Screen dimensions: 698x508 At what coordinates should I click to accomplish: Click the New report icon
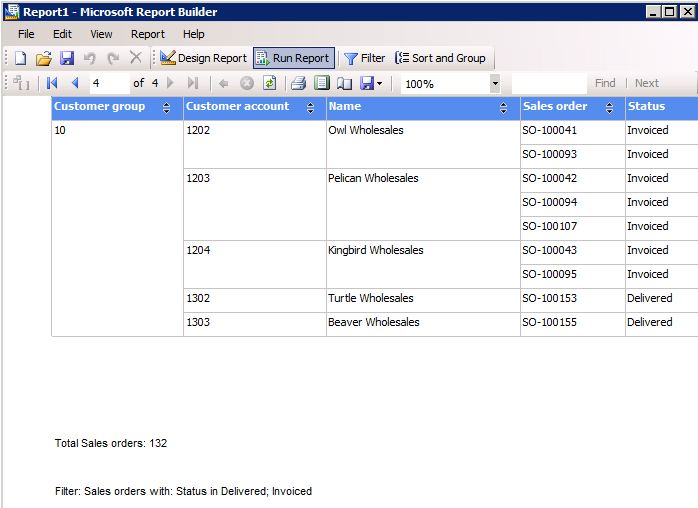pyautogui.click(x=20, y=58)
